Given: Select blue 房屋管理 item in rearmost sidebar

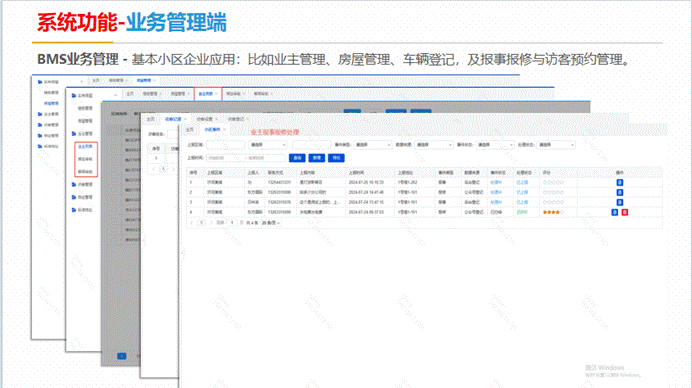Looking at the screenshot, I should click(x=51, y=103).
